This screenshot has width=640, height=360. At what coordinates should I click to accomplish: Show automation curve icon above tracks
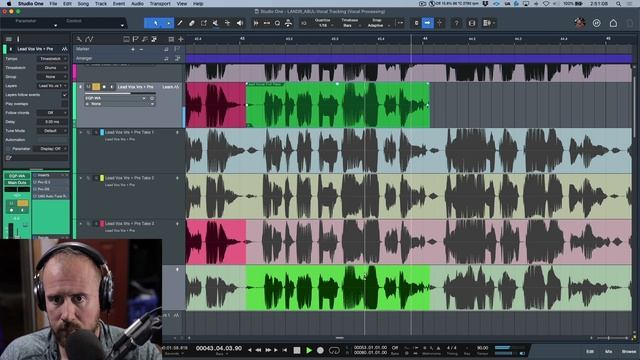pyautogui.click(x=89, y=39)
